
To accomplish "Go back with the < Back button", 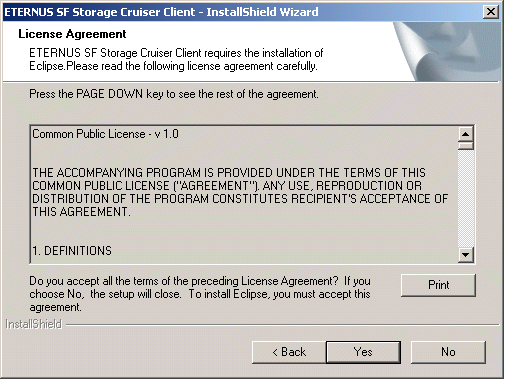I will coord(289,352).
